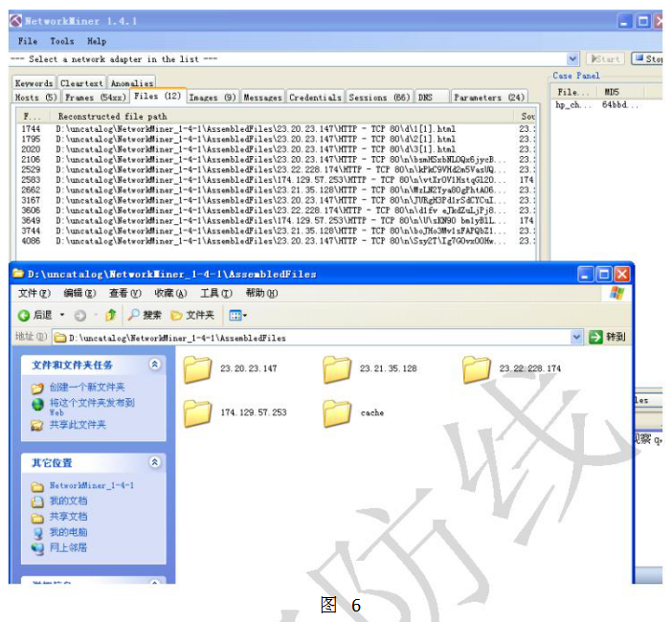Expand the address bar dropdown arrow

click(x=577, y=338)
